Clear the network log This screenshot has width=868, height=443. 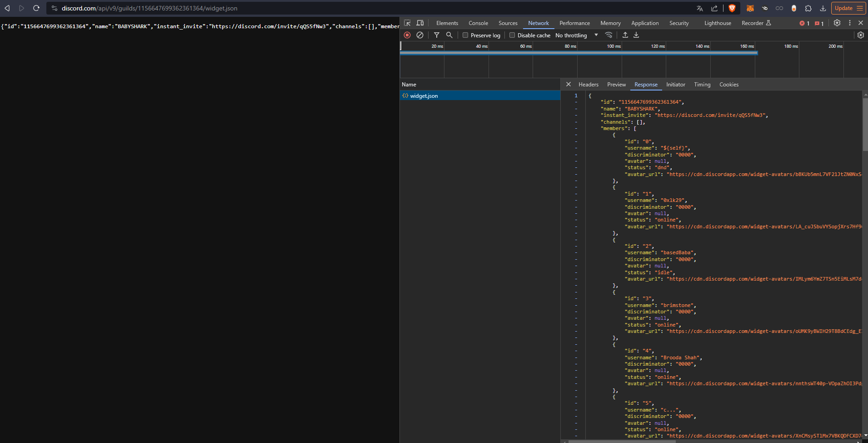coord(420,35)
